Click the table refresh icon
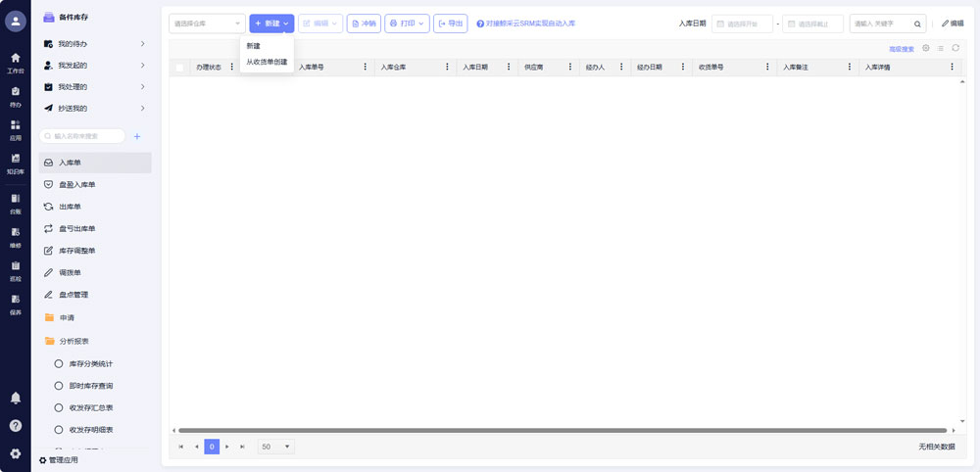This screenshot has width=980, height=472. (955, 48)
